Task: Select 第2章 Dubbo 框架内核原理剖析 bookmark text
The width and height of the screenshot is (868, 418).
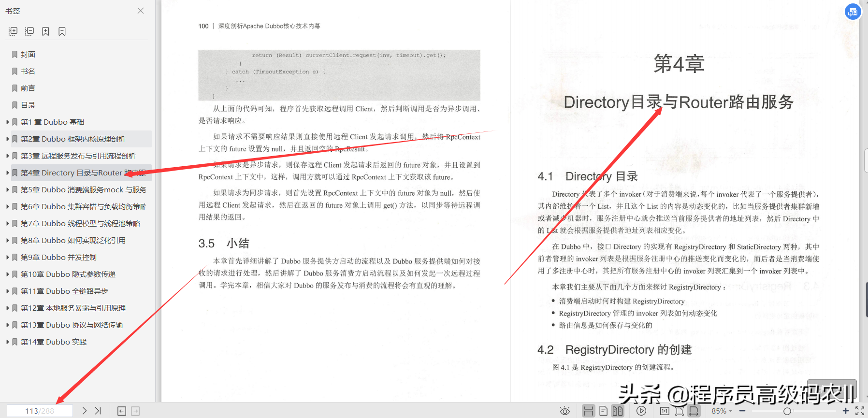Action: pos(73,139)
